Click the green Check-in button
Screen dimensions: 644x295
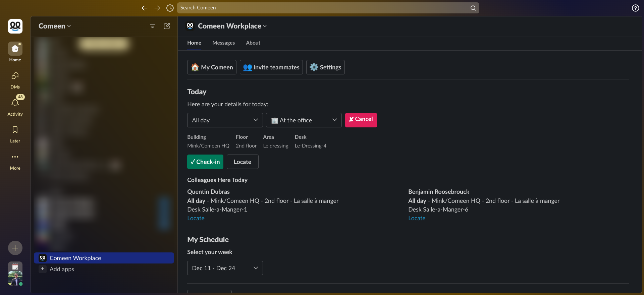(x=205, y=162)
